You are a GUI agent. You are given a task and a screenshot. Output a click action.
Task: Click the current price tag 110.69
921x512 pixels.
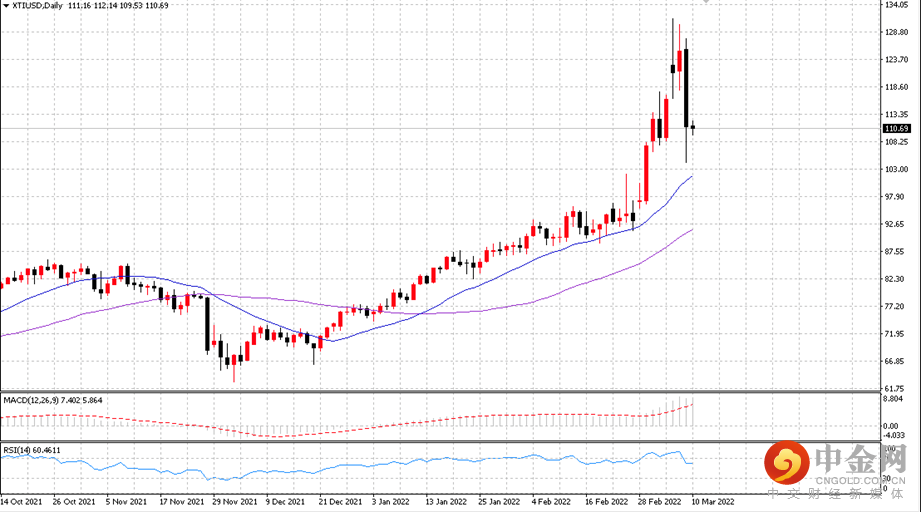[896, 129]
